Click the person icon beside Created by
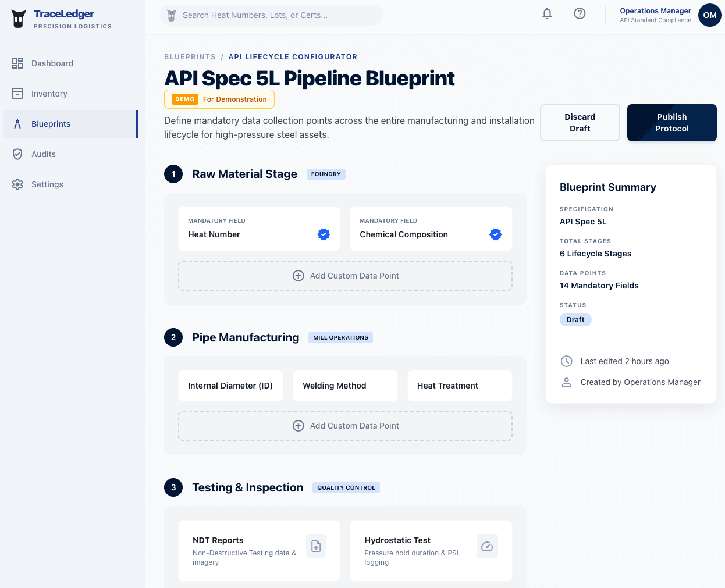 (566, 382)
